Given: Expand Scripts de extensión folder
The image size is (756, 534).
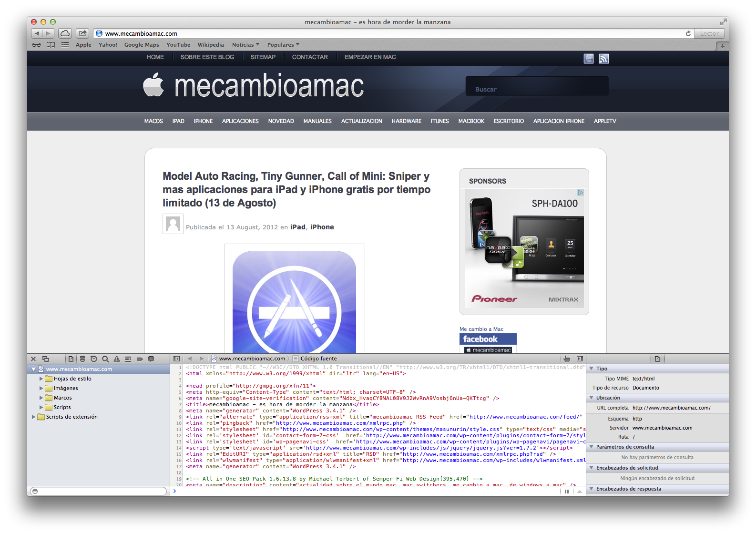Looking at the screenshot, I should [33, 417].
